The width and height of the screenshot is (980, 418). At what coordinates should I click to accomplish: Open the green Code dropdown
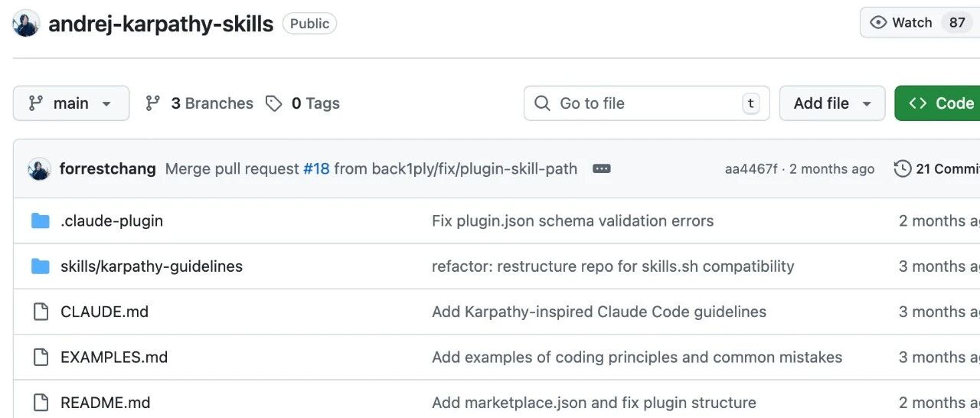(941, 103)
